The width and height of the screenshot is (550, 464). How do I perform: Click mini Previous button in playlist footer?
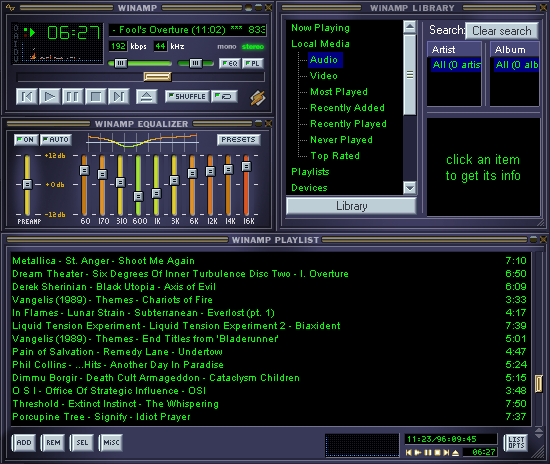409,453
